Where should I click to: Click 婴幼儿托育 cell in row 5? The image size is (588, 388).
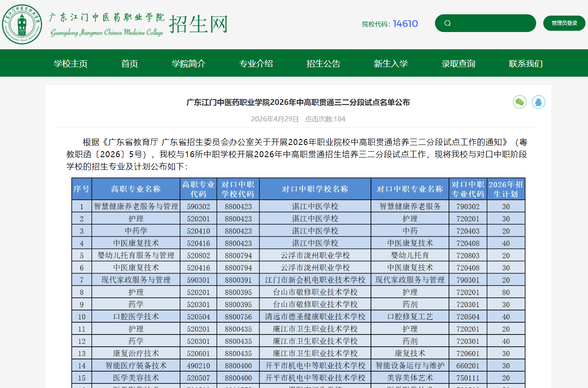point(410,255)
